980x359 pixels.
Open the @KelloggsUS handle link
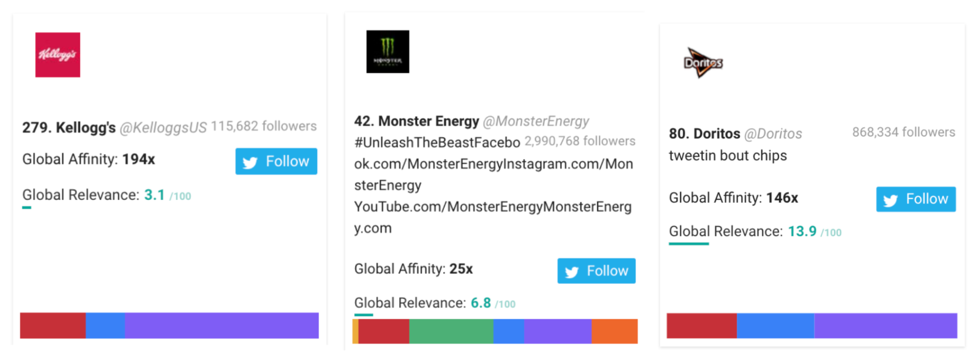pyautogui.click(x=163, y=128)
